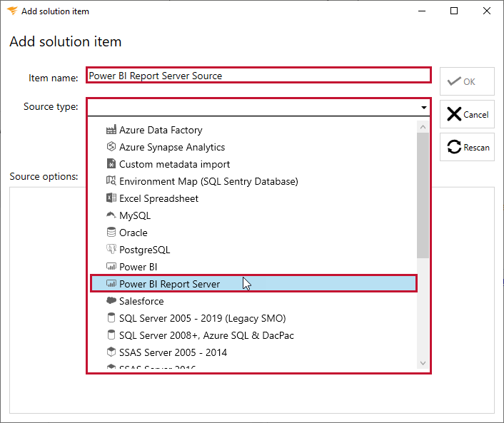Click the scroll down arrow of list

point(423,363)
